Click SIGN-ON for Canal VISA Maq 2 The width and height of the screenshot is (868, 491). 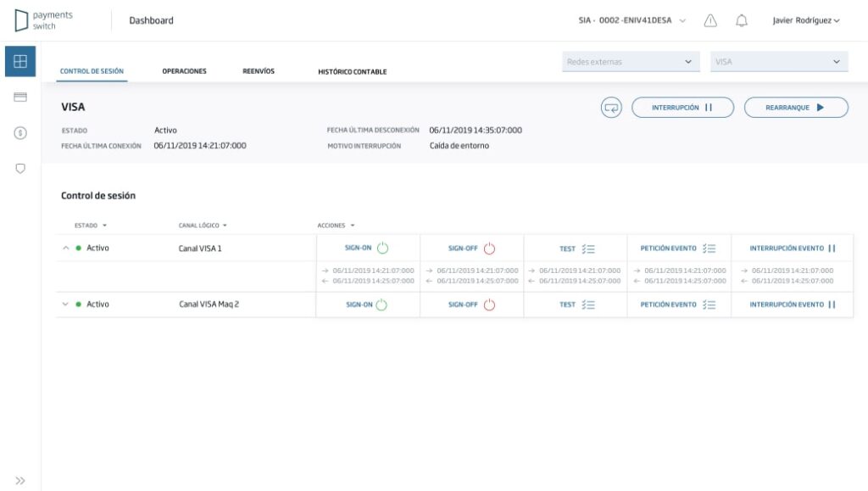366,304
